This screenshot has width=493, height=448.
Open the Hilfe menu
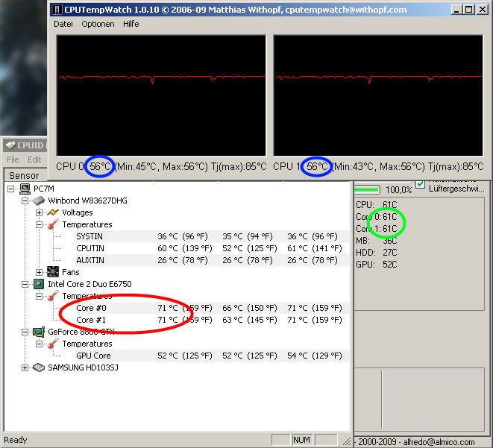coord(131,24)
